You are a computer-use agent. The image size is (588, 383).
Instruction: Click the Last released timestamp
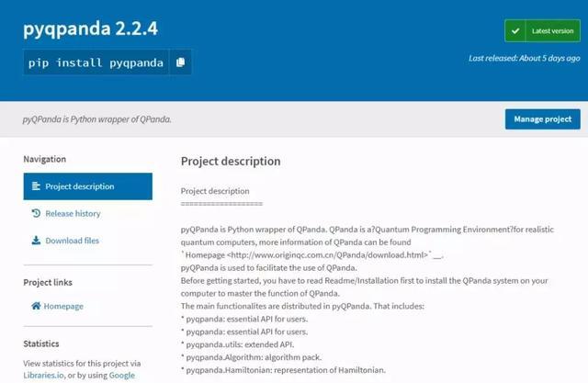pyautogui.click(x=524, y=58)
